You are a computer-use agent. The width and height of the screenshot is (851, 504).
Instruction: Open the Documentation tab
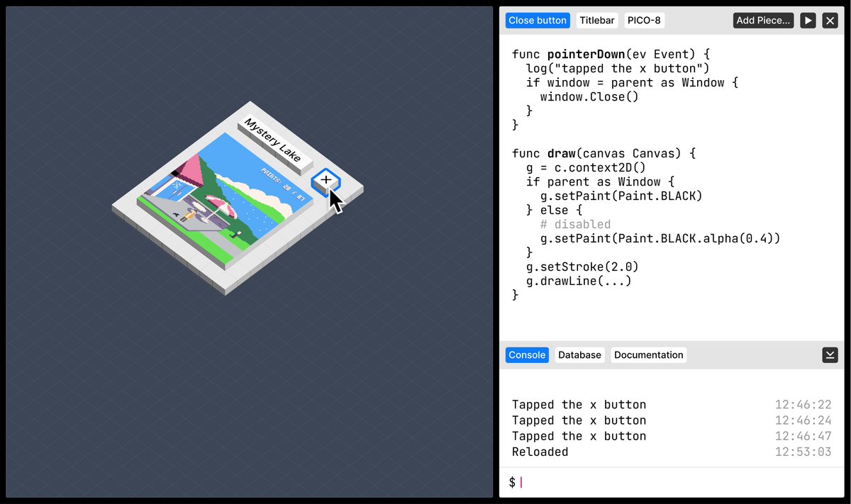(x=649, y=355)
